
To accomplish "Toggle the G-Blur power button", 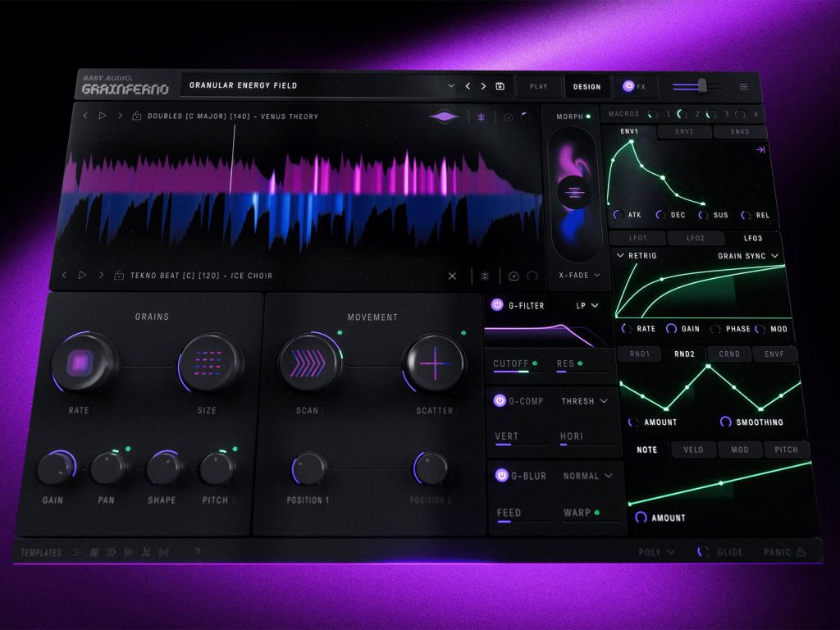I will point(501,475).
